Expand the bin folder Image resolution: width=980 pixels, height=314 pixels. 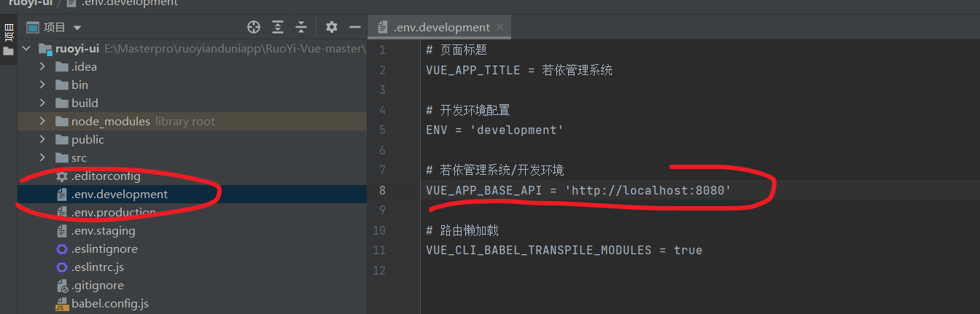pyautogui.click(x=42, y=85)
